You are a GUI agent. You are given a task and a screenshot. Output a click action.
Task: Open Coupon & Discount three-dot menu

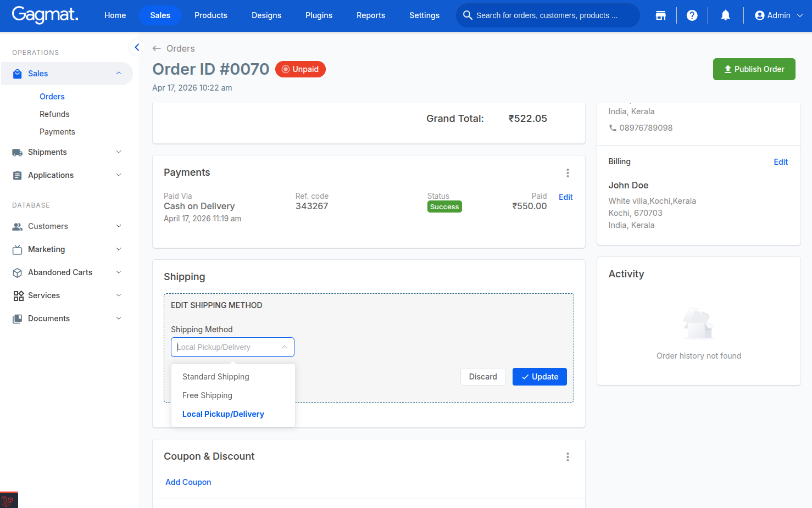[x=568, y=457]
